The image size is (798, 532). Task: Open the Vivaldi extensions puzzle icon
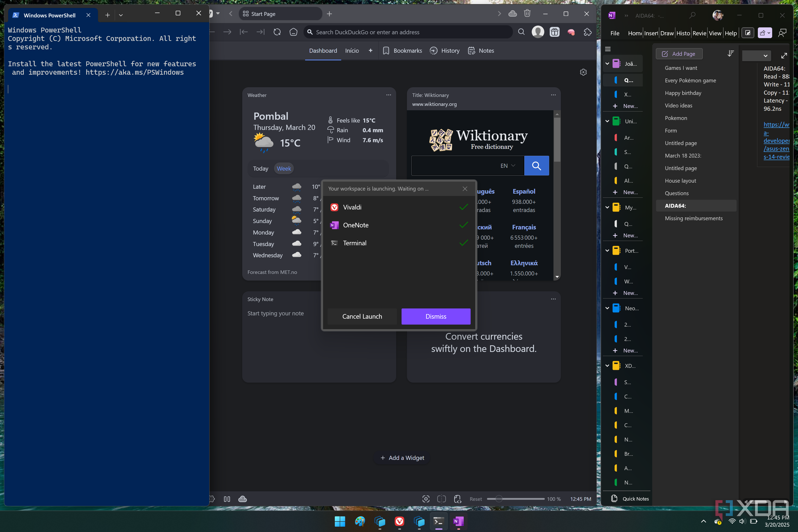tap(588, 32)
